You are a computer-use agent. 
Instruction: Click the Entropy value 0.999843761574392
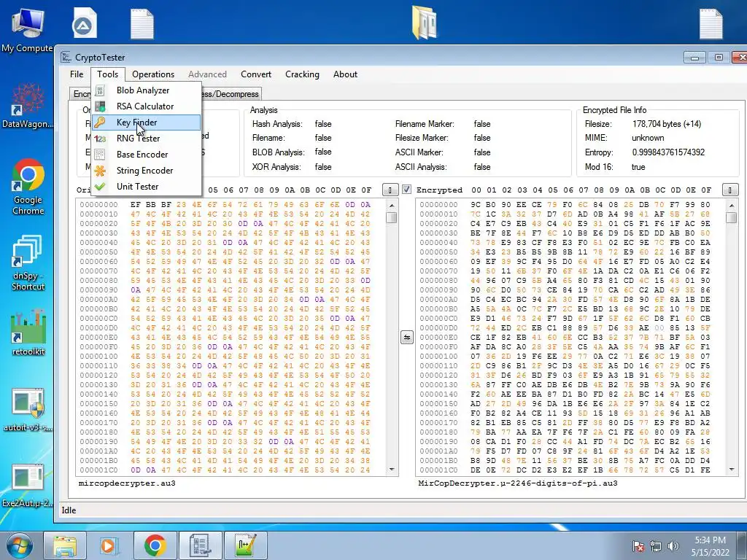pyautogui.click(x=668, y=152)
